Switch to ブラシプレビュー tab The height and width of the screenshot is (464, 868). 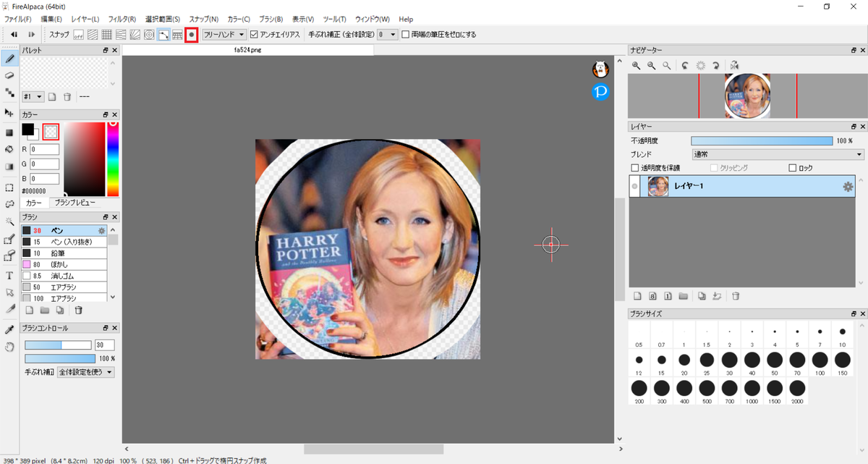(75, 203)
